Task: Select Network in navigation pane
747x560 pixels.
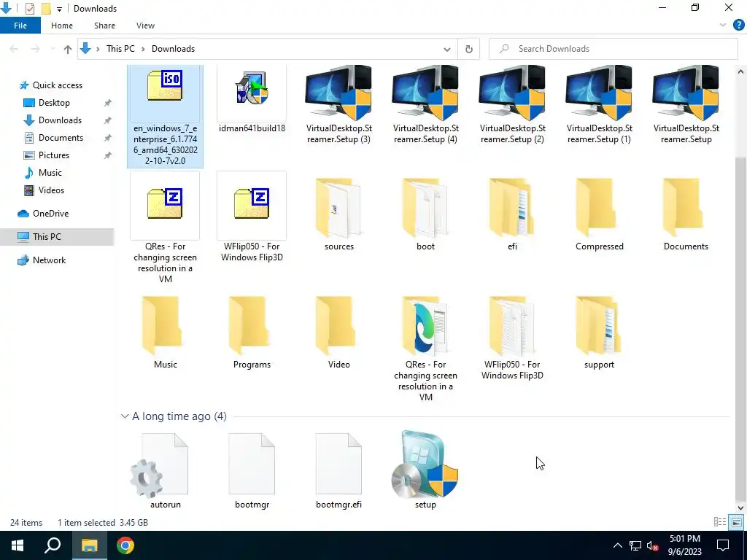Action: tap(49, 260)
